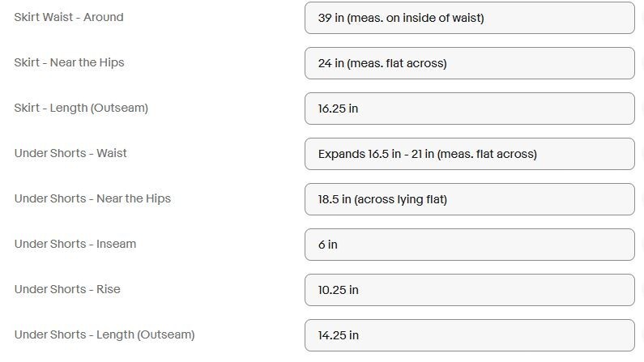
Task: Click the '24 in (meas. flat across)' text
Action: point(382,63)
